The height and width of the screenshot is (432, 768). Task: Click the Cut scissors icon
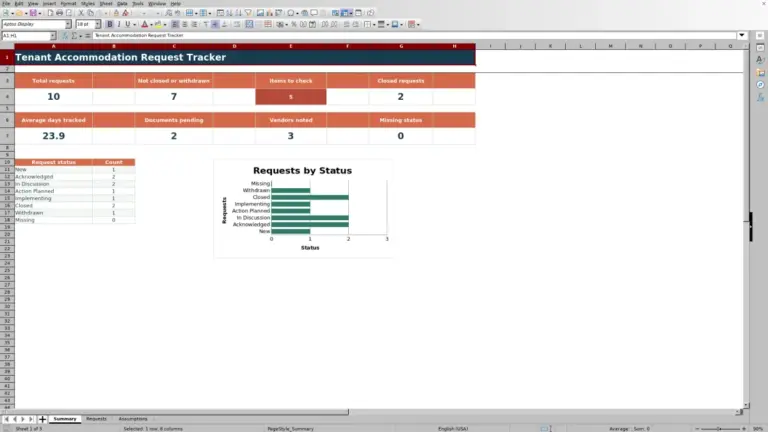(x=81, y=13)
